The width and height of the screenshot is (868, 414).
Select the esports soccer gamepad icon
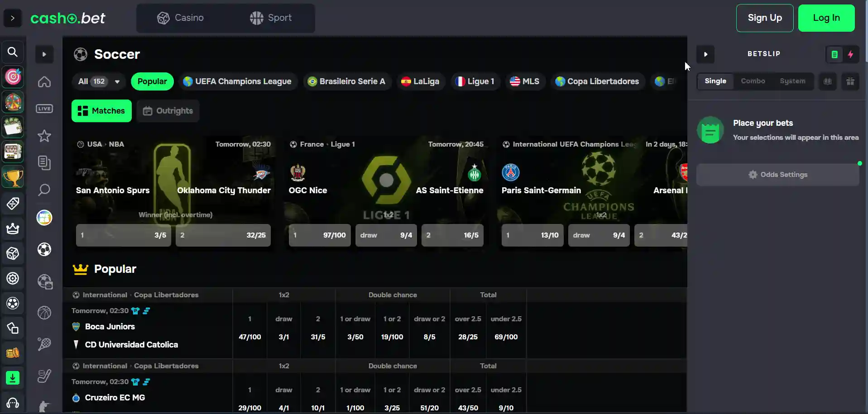45,281
